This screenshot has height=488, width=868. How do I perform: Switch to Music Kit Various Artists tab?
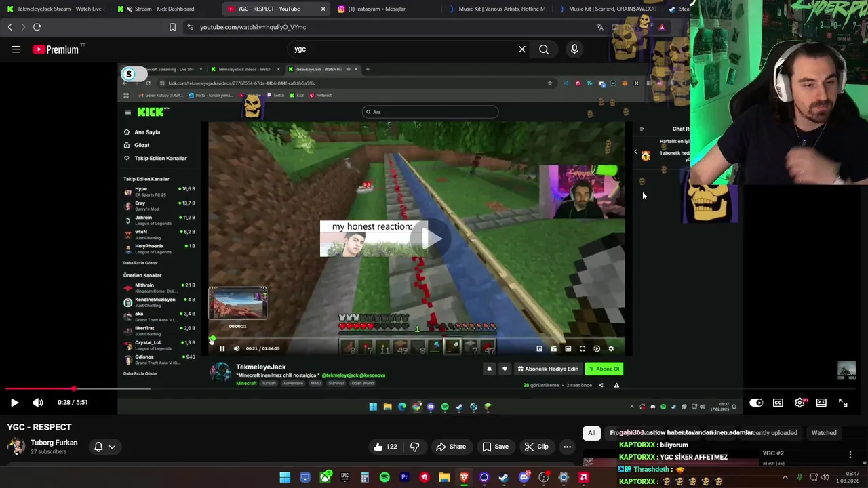tap(498, 9)
